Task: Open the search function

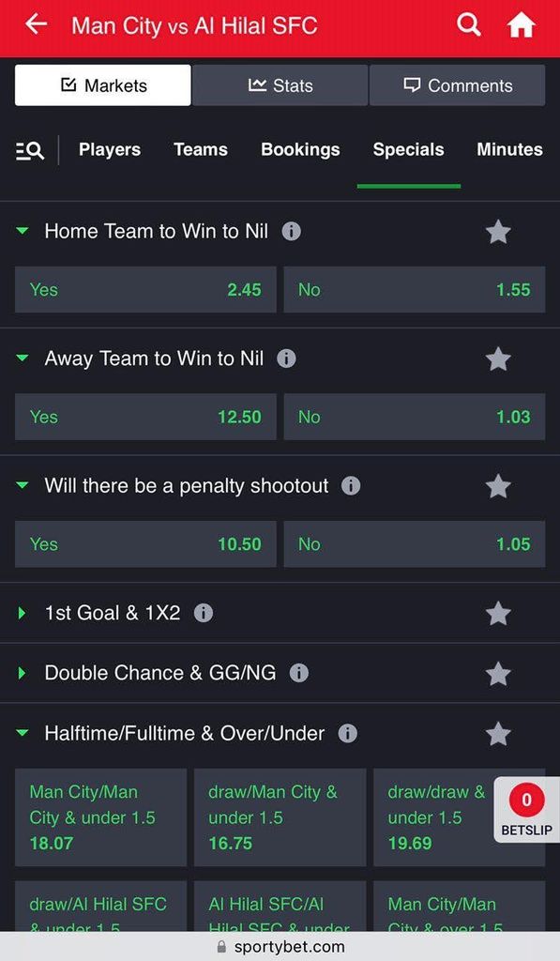Action: pyautogui.click(x=468, y=25)
